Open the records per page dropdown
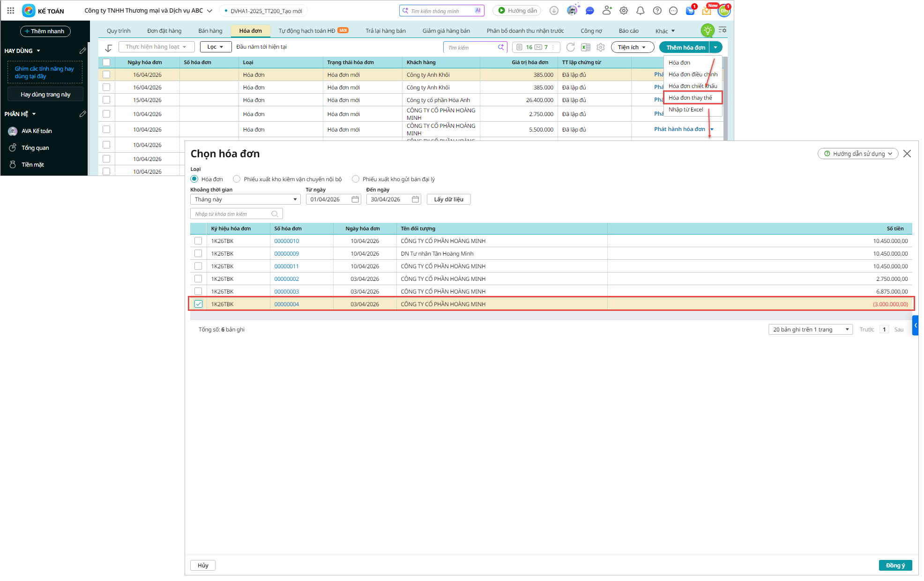The height and width of the screenshot is (581, 924). pos(810,330)
